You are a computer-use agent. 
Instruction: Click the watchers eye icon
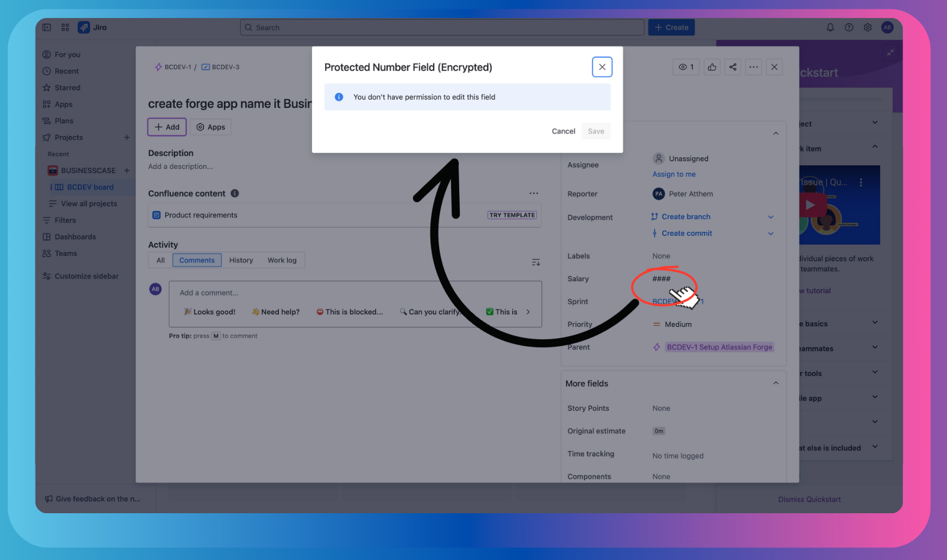(x=686, y=67)
